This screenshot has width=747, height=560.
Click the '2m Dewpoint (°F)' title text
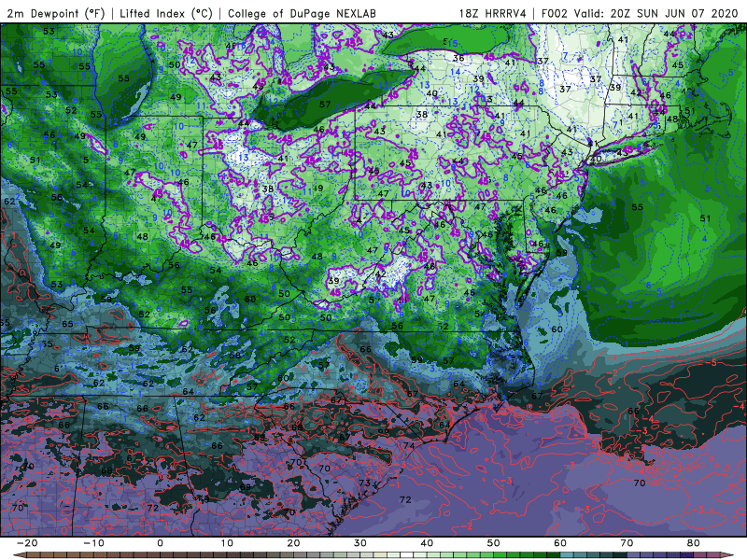55,13
